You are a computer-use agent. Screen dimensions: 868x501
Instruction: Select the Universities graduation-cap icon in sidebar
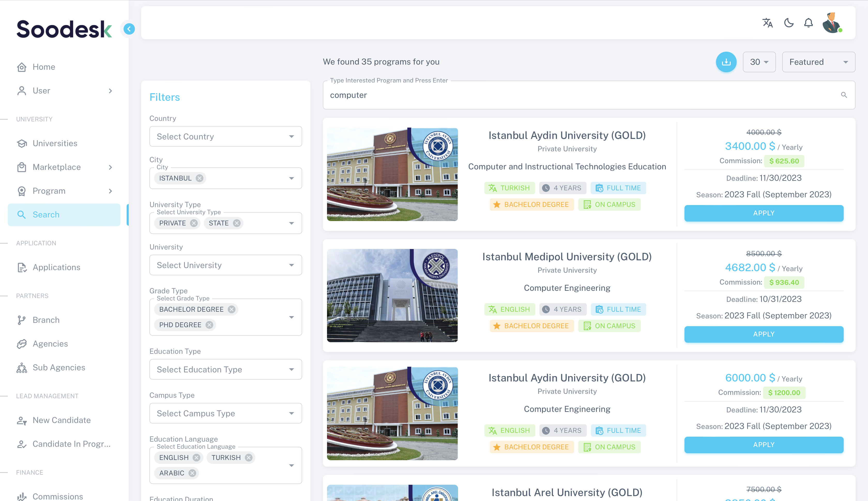point(21,143)
